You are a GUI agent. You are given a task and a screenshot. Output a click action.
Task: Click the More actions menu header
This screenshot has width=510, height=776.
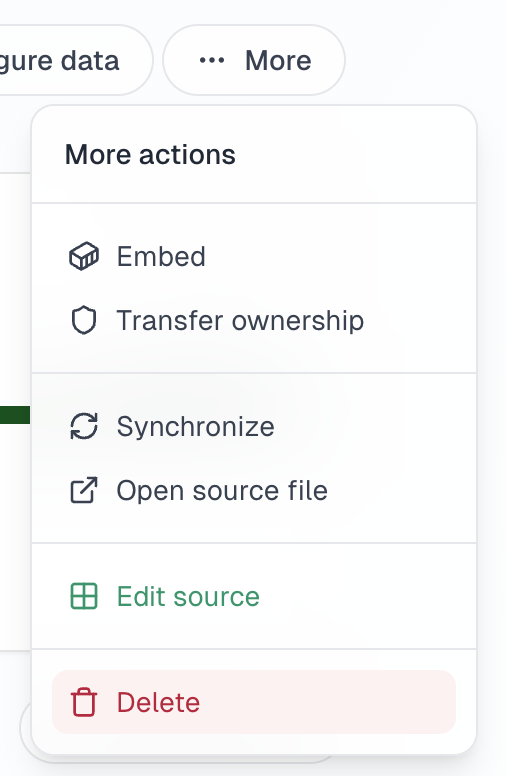tap(150, 154)
